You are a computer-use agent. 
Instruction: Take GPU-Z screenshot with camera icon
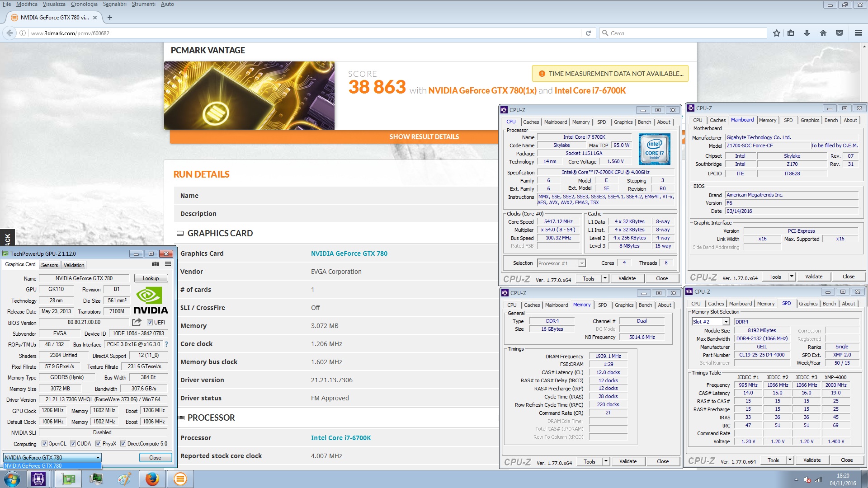(x=156, y=264)
